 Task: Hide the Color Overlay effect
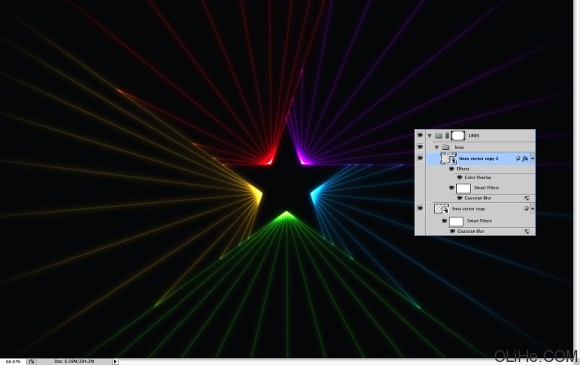tap(460, 178)
